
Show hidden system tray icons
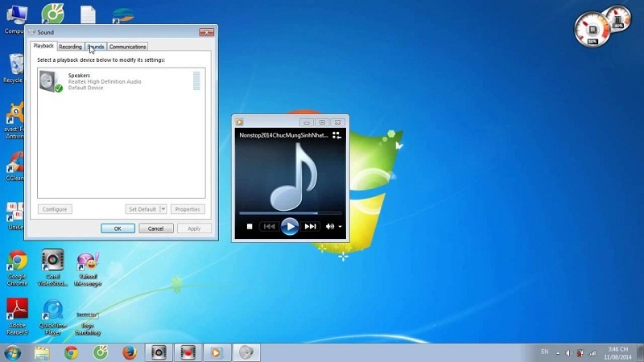coord(558,353)
